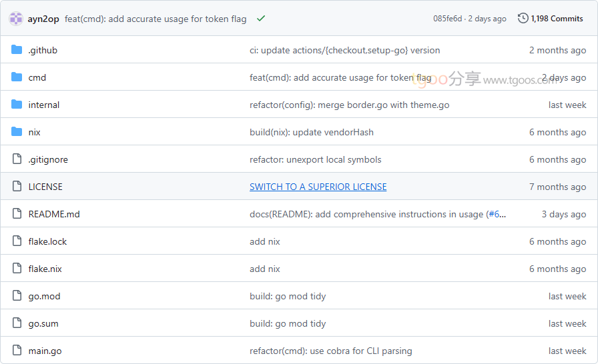Open the go.mod file
Screen dimensions: 598x364
44,296
